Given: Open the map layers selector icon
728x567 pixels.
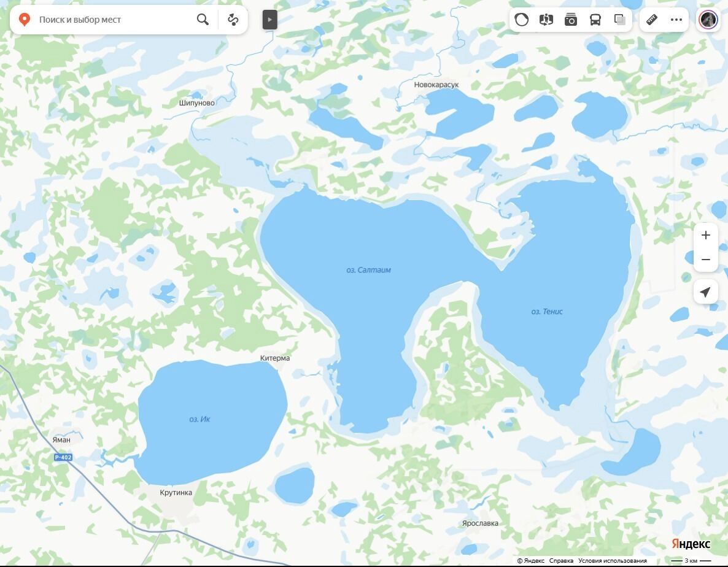Looking at the screenshot, I should [620, 20].
